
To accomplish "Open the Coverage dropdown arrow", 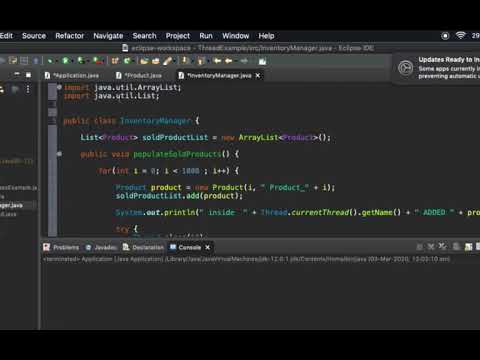I will pyautogui.click(x=88, y=61).
